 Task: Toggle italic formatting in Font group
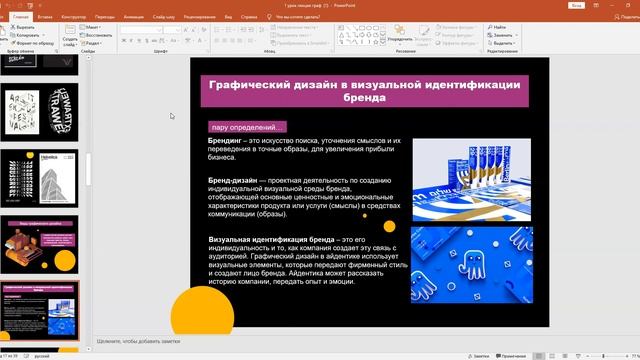pyautogui.click(x=131, y=41)
